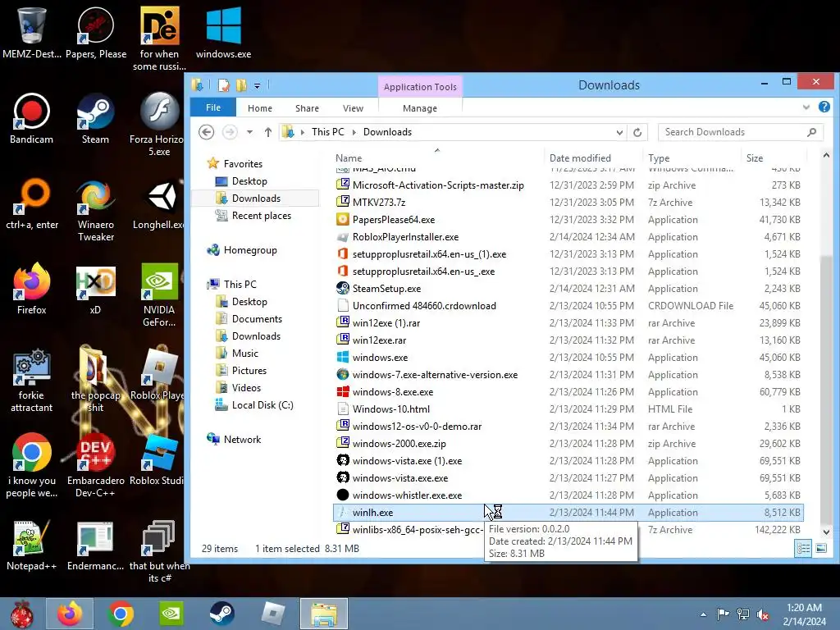Open Local Disk (C:) in navigation pane
The height and width of the screenshot is (630, 840).
tap(254, 405)
